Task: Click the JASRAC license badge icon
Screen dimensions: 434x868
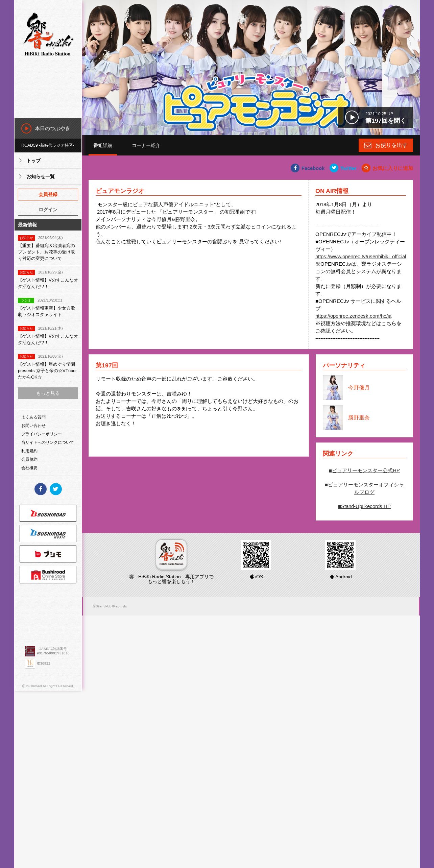Action: click(x=30, y=651)
